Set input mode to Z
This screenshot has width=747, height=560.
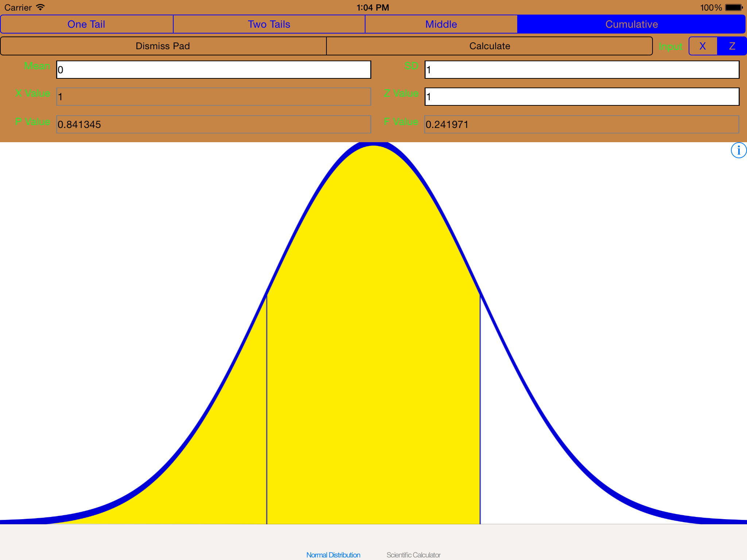pos(732,46)
